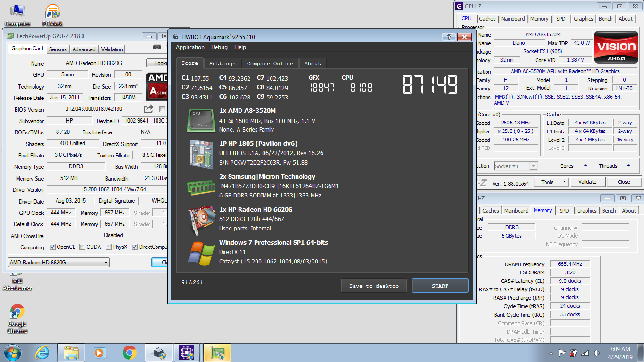Screen dimensions: 644x362
Task: Open Mainboard tab in top CPU-Z window
Action: pyautogui.click(x=513, y=19)
